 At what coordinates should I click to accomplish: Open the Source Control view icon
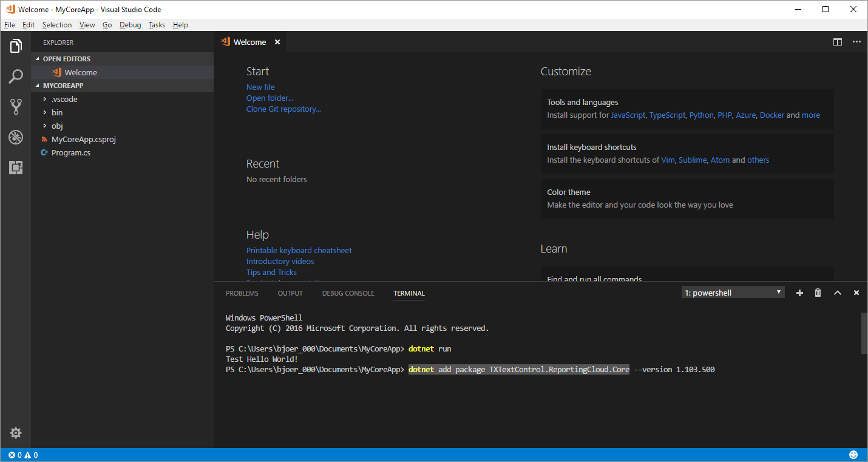point(16,107)
